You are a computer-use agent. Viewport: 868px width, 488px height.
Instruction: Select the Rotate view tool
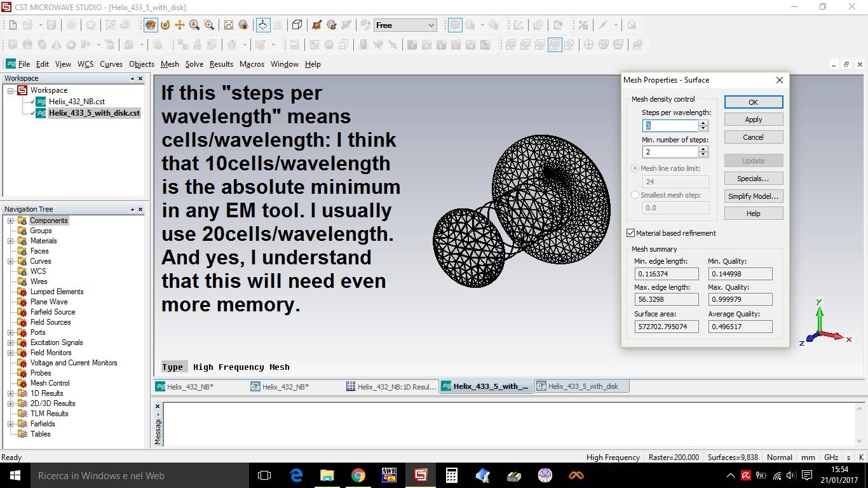click(x=150, y=25)
